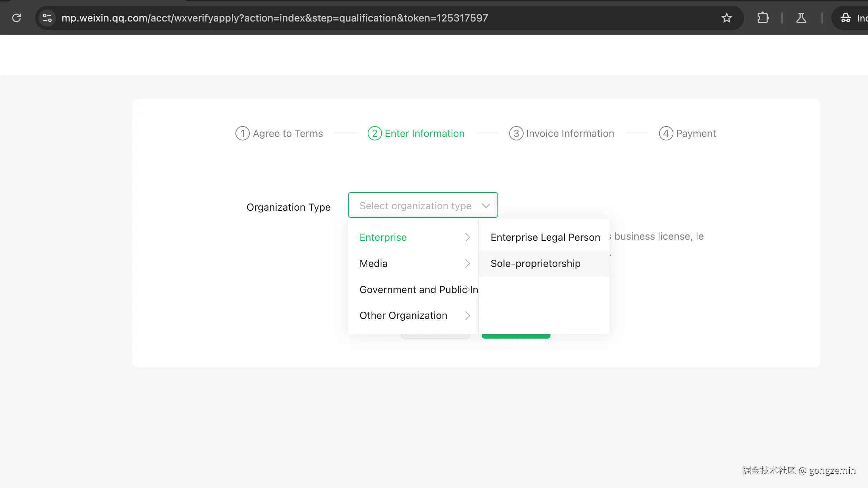Screen dimensions: 868x488
Task: Select Enterprise in organization list
Action: (383, 238)
